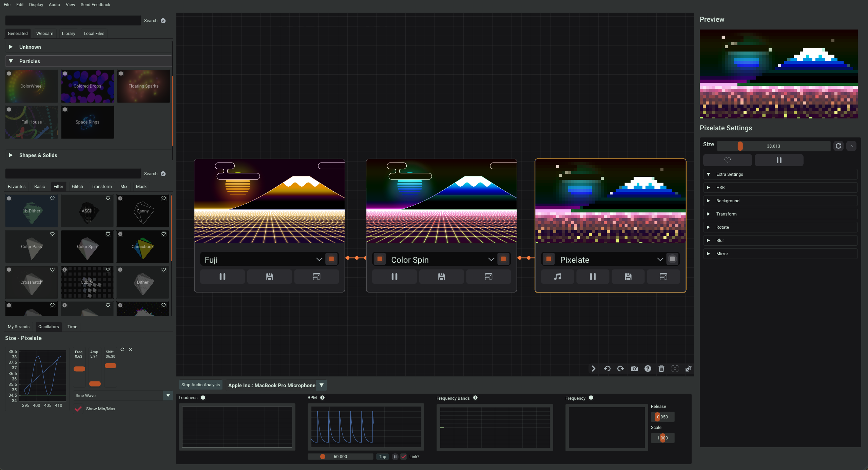
Task: Save the Color Spin node preset
Action: [441, 277]
